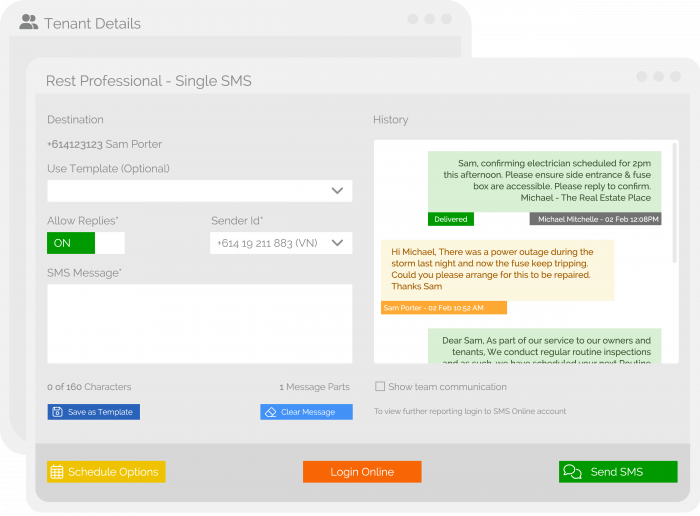Click the floppy disk icon on Save as Template
Viewport: 700px width, 516px height.
coord(58,412)
